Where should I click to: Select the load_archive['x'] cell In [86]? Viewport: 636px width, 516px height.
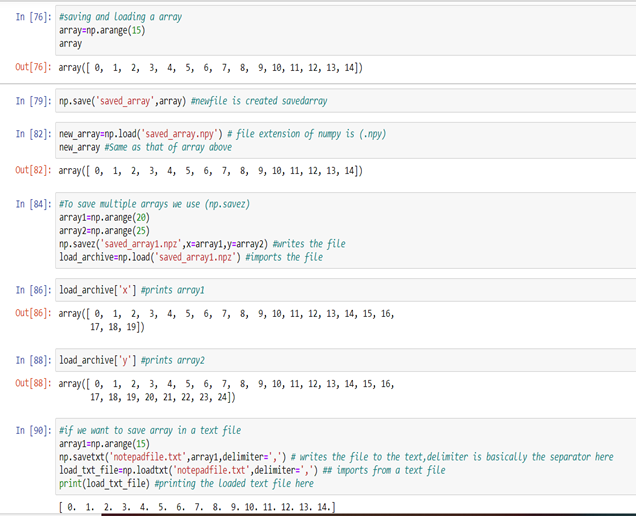click(346, 290)
